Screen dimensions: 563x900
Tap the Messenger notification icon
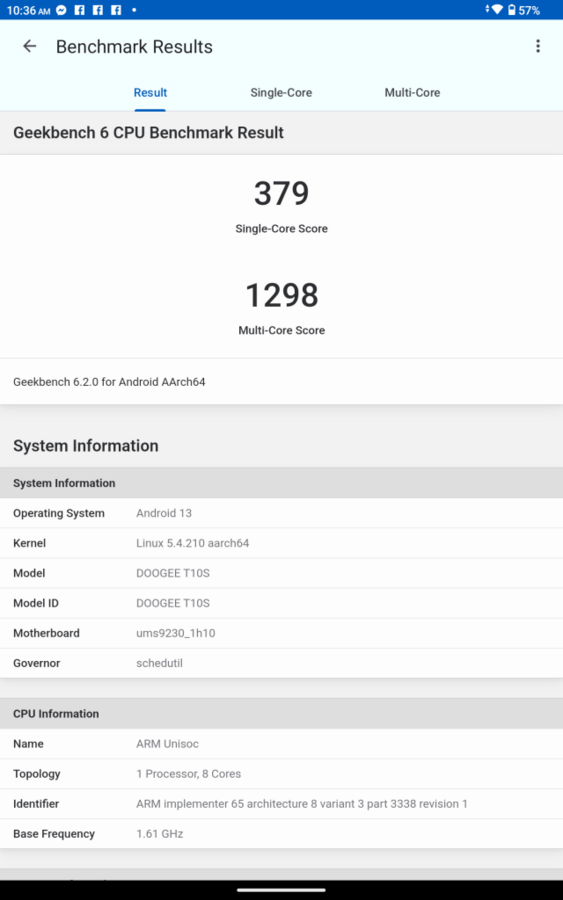pos(61,10)
